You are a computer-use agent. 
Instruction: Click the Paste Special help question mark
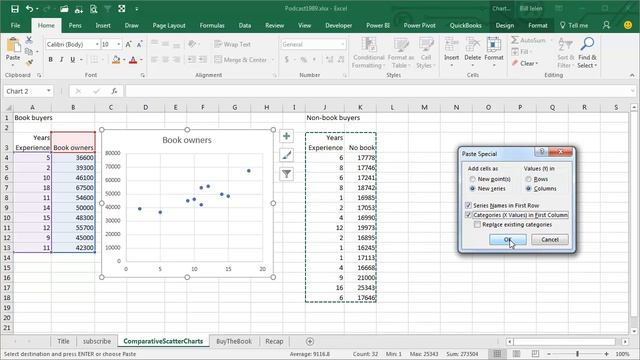[542, 152]
